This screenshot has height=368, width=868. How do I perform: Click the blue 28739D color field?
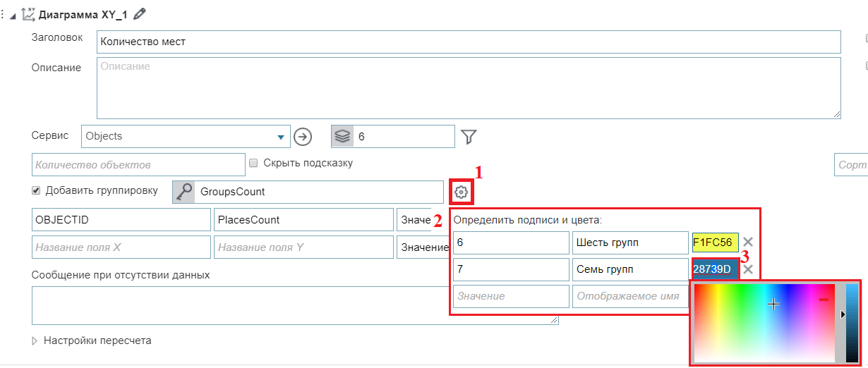point(715,269)
